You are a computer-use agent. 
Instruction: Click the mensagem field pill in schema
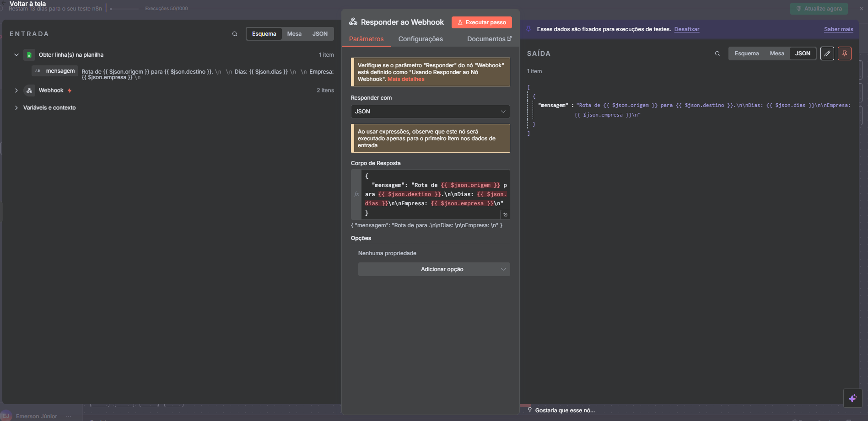coord(54,71)
